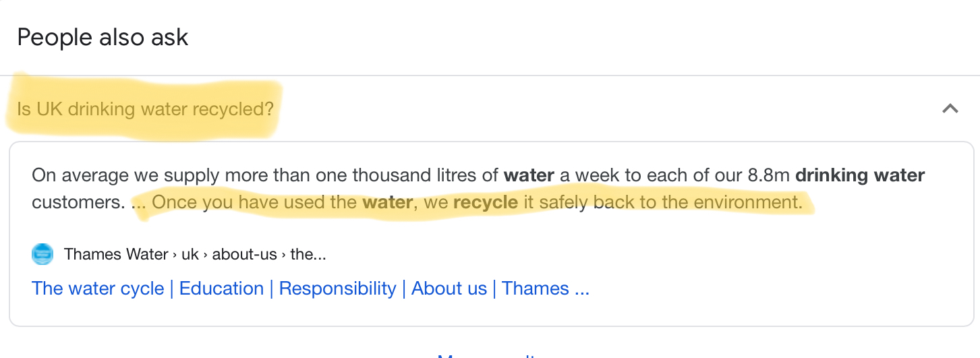
Task: Click 'Responsibility' in the blue result title
Action: pos(337,289)
